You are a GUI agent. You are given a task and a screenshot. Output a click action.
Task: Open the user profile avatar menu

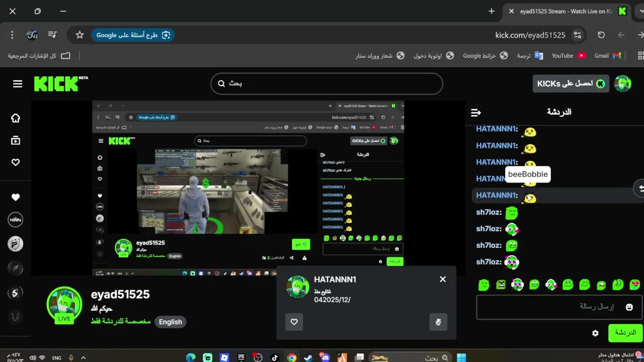[623, 83]
